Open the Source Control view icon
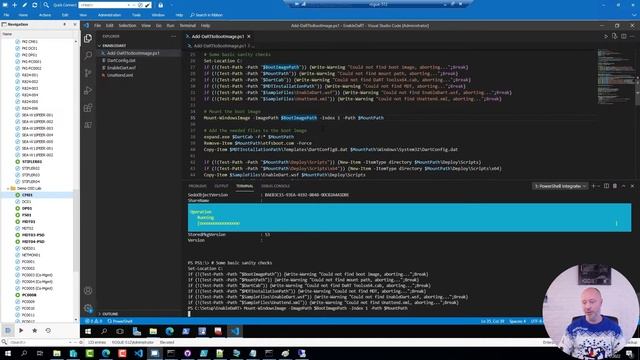This screenshot has height=360, width=640. pos(88,73)
